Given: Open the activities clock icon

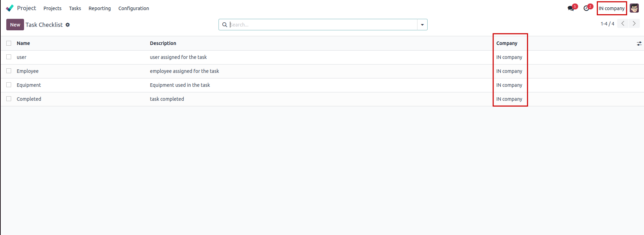Looking at the screenshot, I should [x=586, y=8].
